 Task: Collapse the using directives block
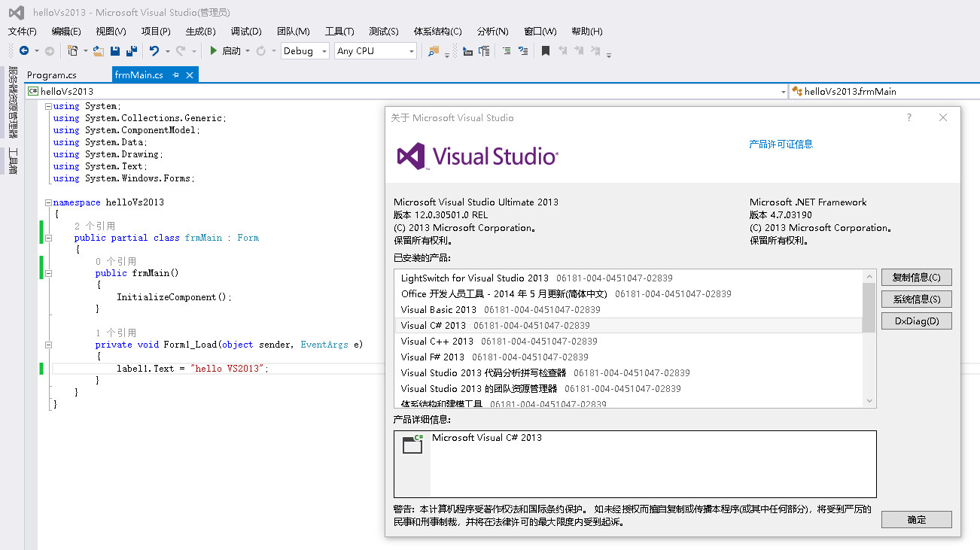click(49, 106)
